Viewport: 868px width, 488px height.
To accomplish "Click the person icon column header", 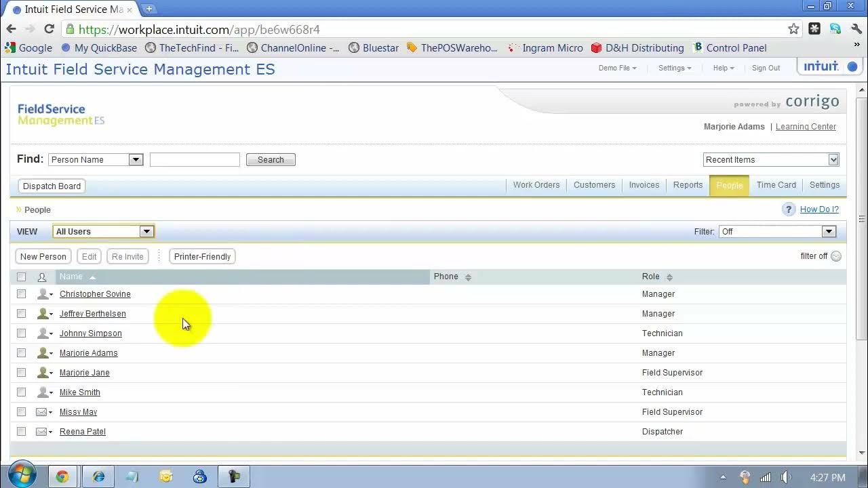I will (x=42, y=277).
